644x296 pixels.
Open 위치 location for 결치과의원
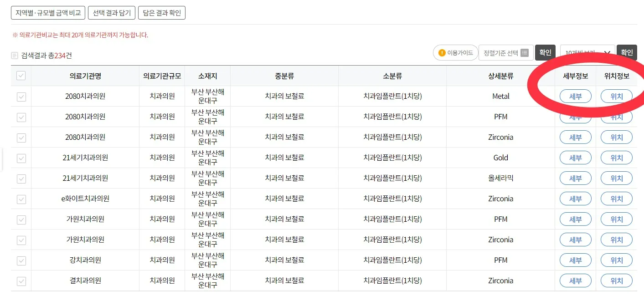pos(617,281)
